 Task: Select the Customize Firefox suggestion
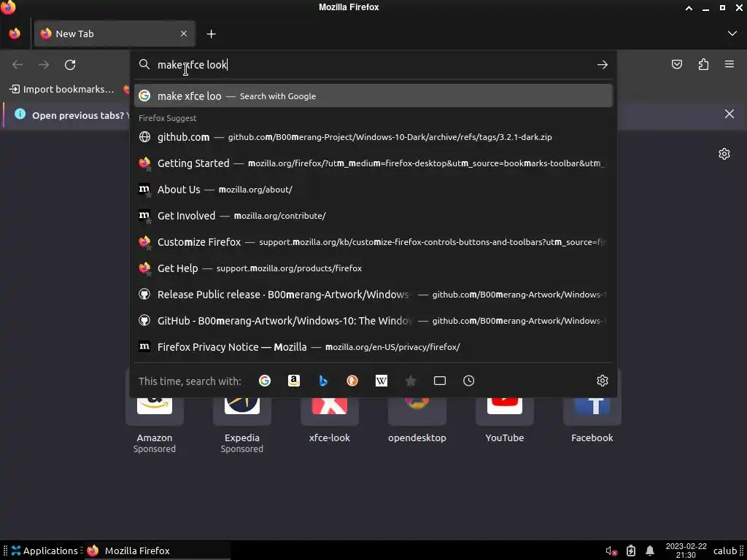[373, 242]
